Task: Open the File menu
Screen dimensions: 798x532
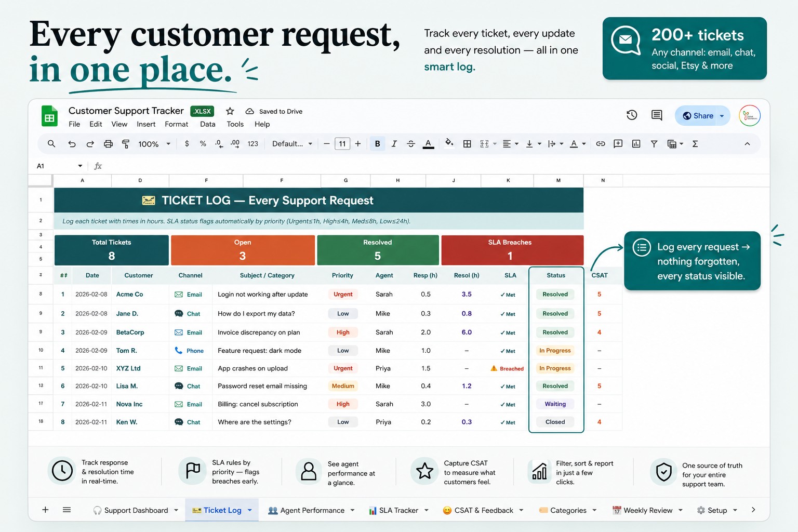Action: pos(74,124)
